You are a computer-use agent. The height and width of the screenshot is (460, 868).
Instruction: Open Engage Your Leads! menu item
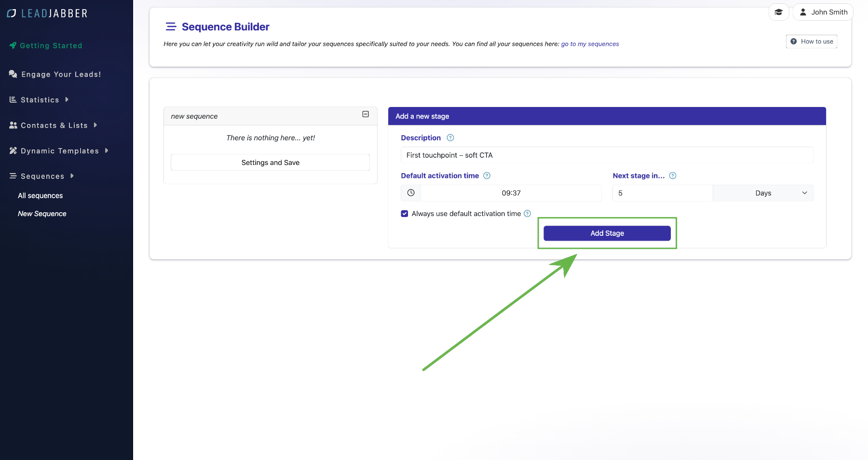(55, 74)
